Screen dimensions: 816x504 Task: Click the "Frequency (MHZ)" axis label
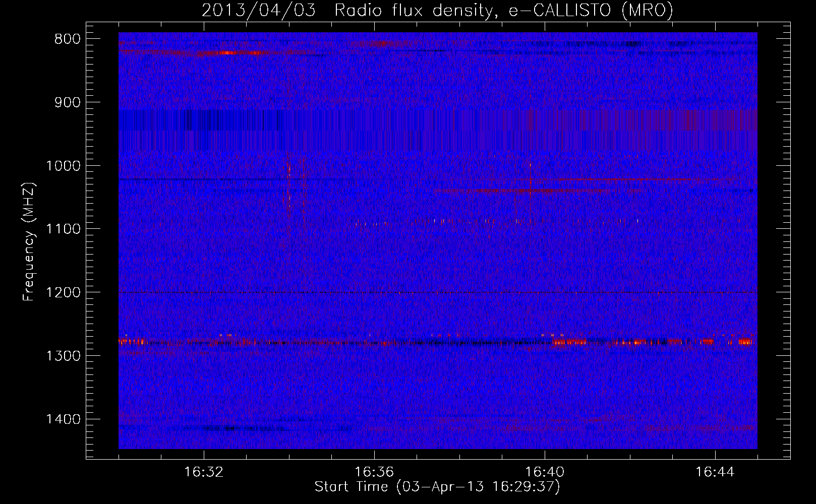click(28, 242)
